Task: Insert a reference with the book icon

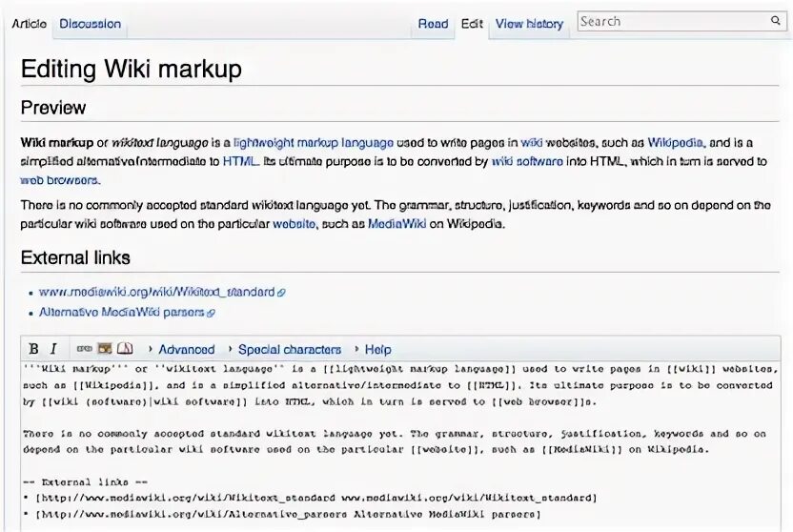Action: tap(125, 348)
